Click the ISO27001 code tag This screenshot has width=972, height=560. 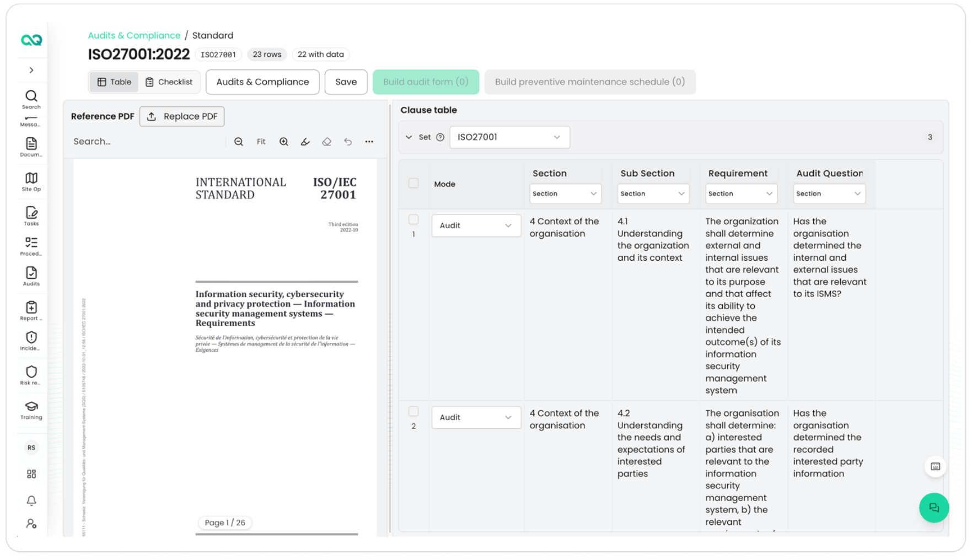pyautogui.click(x=218, y=55)
